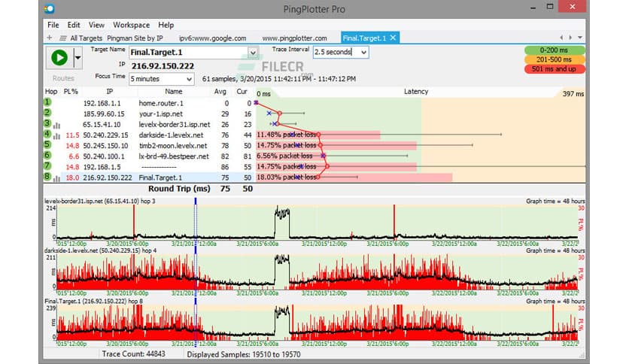Click the Hop column header
Screen dimensions: 629x364
[51, 92]
